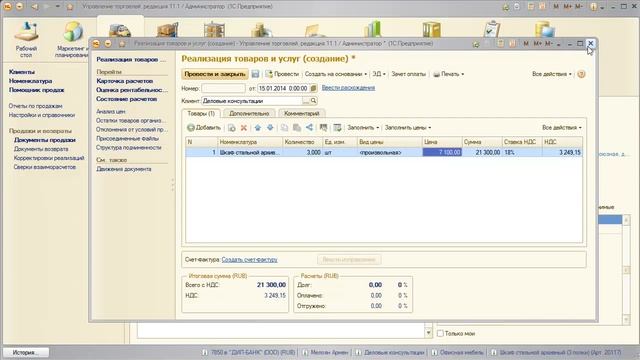Move row up with the blue up arrow

(258, 128)
